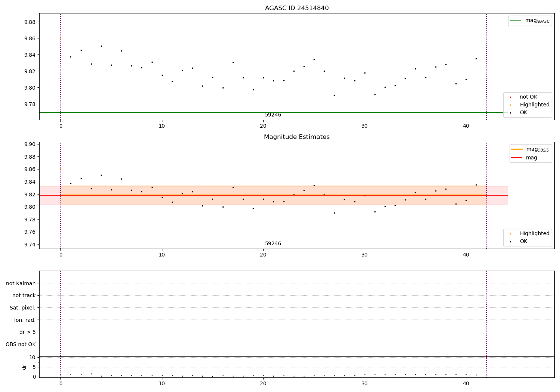The width and height of the screenshot is (560, 392).
Task: Click the "dr > 5" axis label
Action: (28, 332)
